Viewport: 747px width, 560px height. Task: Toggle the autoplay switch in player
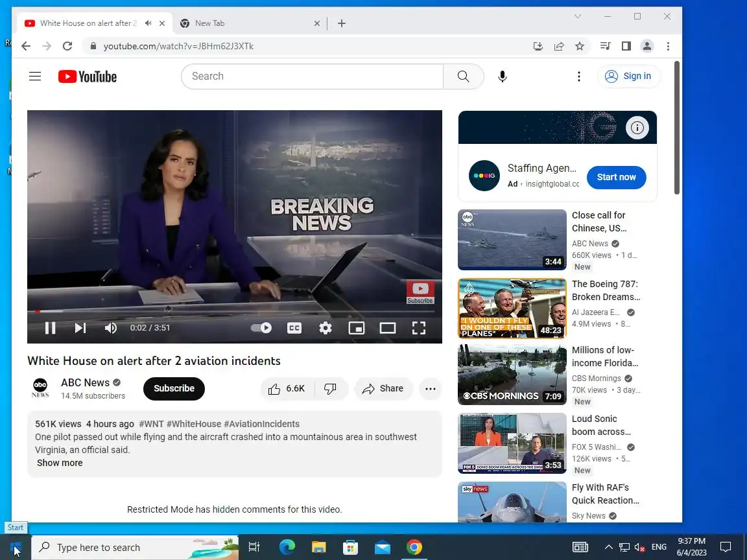[x=261, y=327]
